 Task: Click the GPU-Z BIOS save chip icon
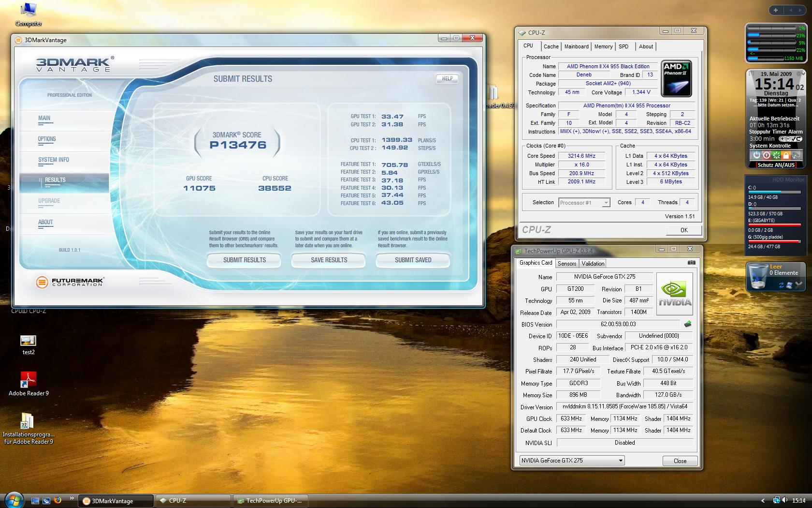688,324
